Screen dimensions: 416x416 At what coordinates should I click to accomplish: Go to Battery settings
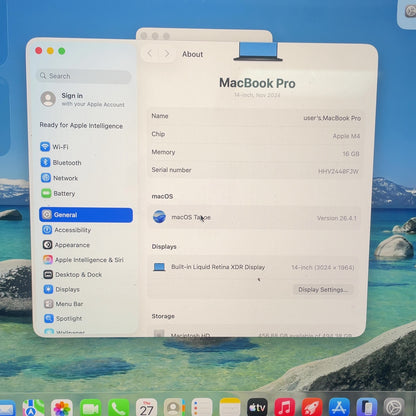click(58, 193)
